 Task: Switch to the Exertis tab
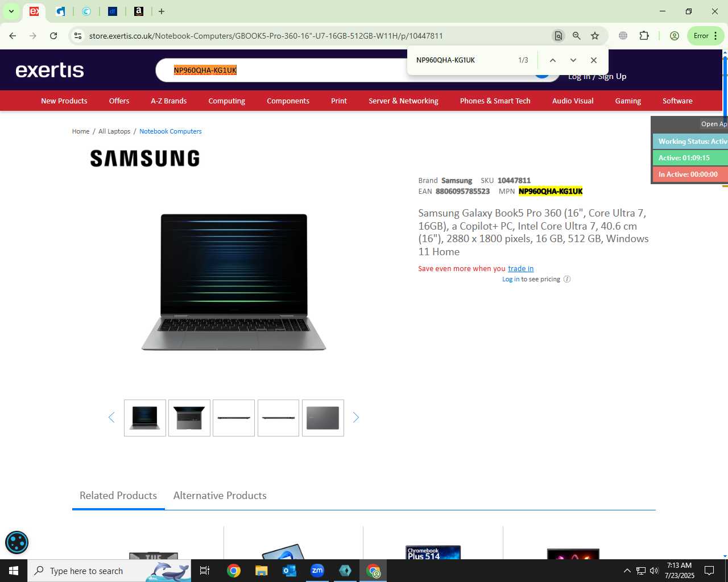pyautogui.click(x=34, y=11)
